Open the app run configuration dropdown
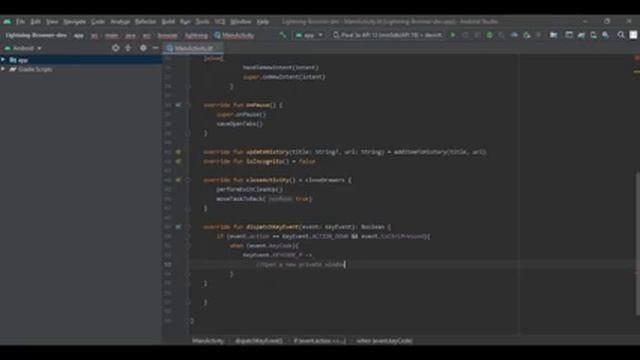Image resolution: width=640 pixels, height=360 pixels. pos(309,36)
